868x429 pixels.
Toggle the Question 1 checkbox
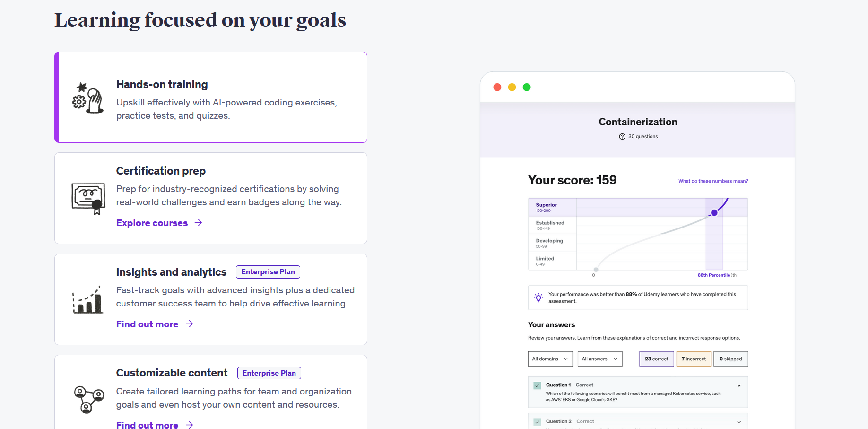[x=537, y=385]
